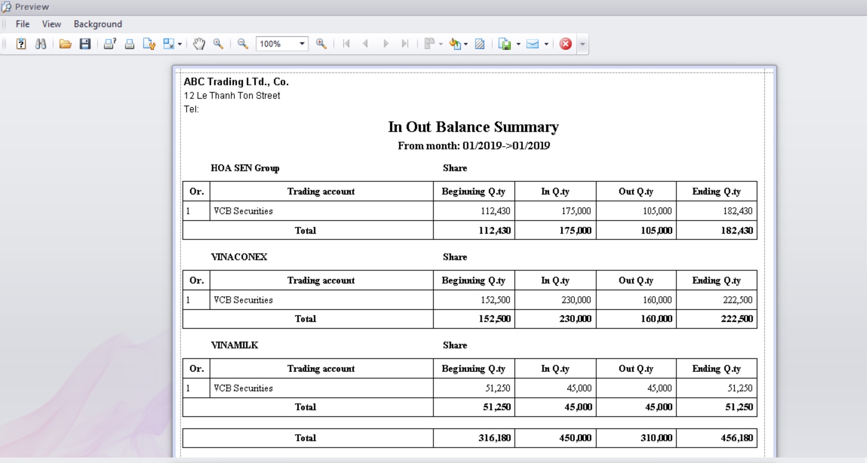The height and width of the screenshot is (463, 868).
Task: Click the VINAMILK heading
Action: click(x=235, y=345)
